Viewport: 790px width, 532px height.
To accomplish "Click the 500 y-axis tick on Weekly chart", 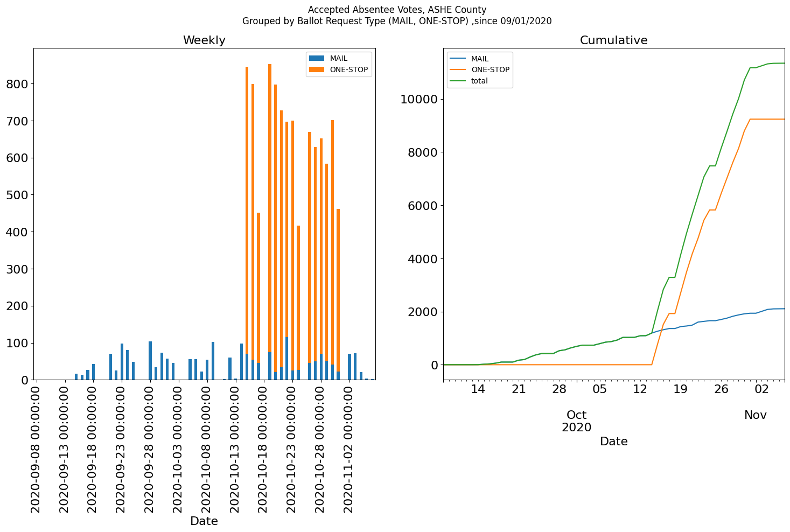I will 17,195.
